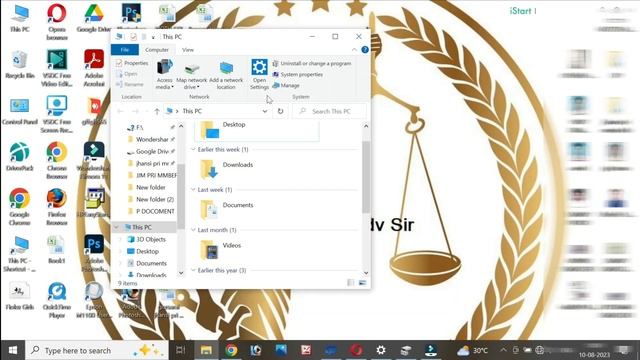Click the Up one level arrow
The height and width of the screenshot is (360, 640).
coord(157,111)
